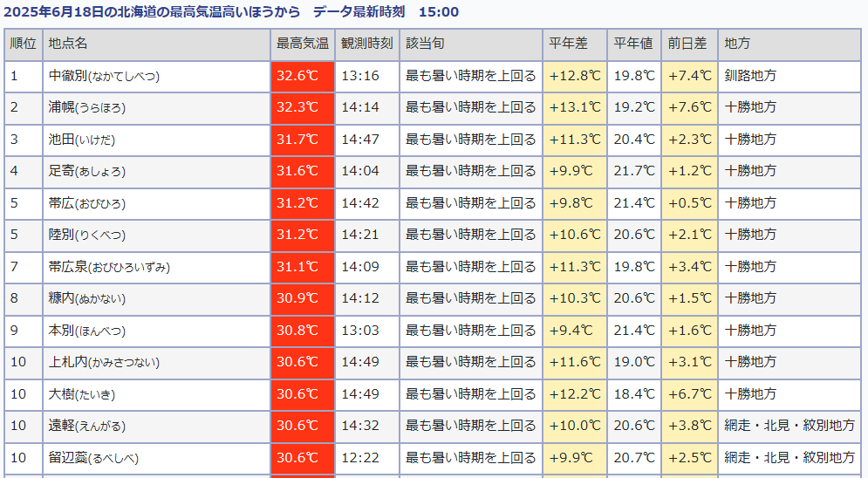Select the 遠軽(えんがる) station name
The height and width of the screenshot is (478, 868).
tap(87, 426)
